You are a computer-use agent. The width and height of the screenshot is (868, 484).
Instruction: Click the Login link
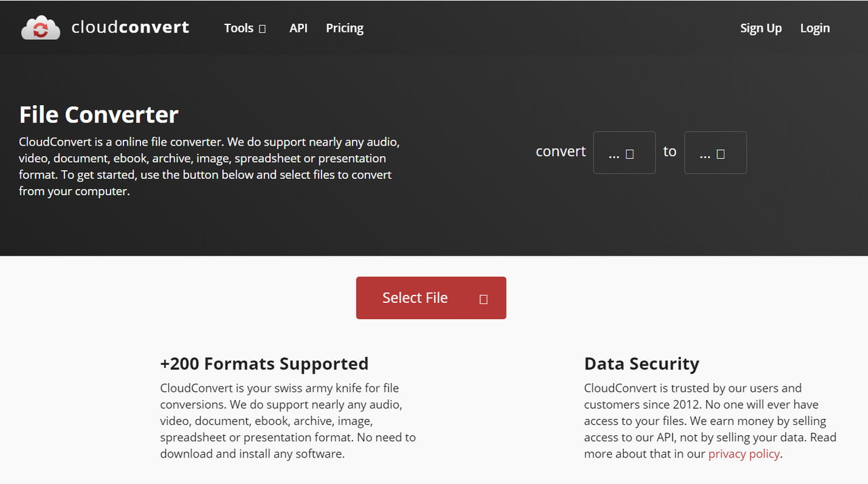pos(814,28)
